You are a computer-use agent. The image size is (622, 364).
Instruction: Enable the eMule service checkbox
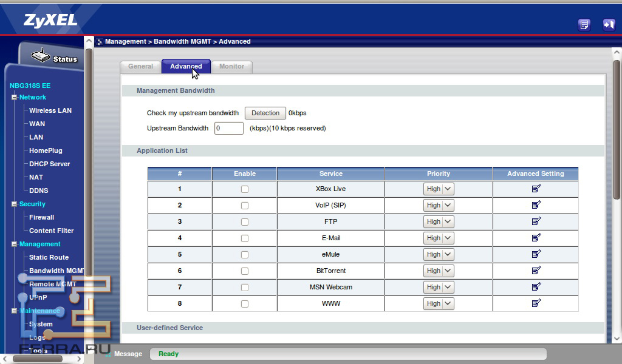(x=245, y=255)
